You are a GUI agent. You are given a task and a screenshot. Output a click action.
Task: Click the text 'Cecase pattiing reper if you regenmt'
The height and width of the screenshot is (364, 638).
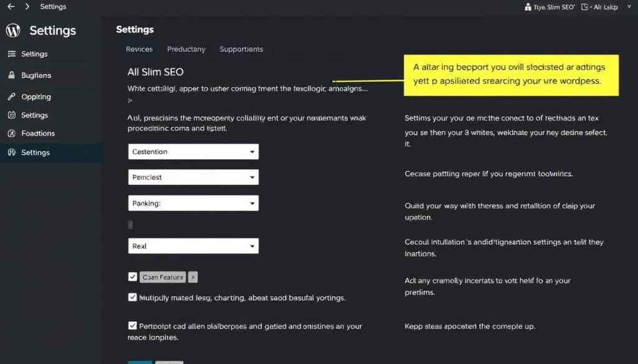point(469,174)
